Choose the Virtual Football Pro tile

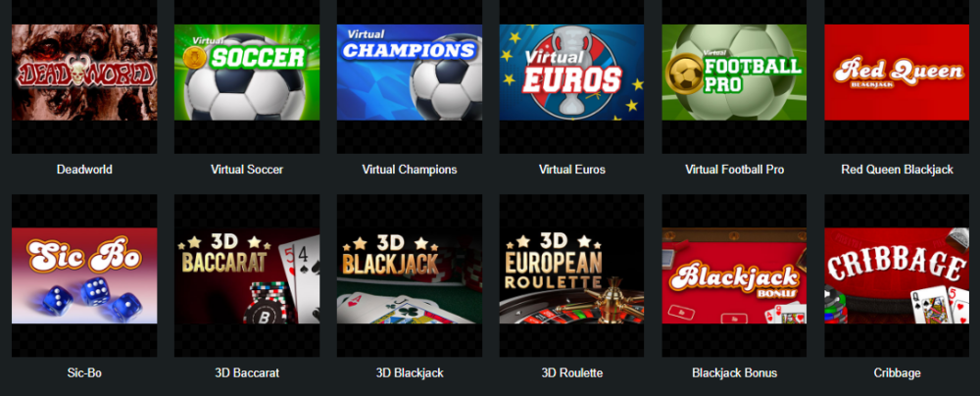pos(734,73)
